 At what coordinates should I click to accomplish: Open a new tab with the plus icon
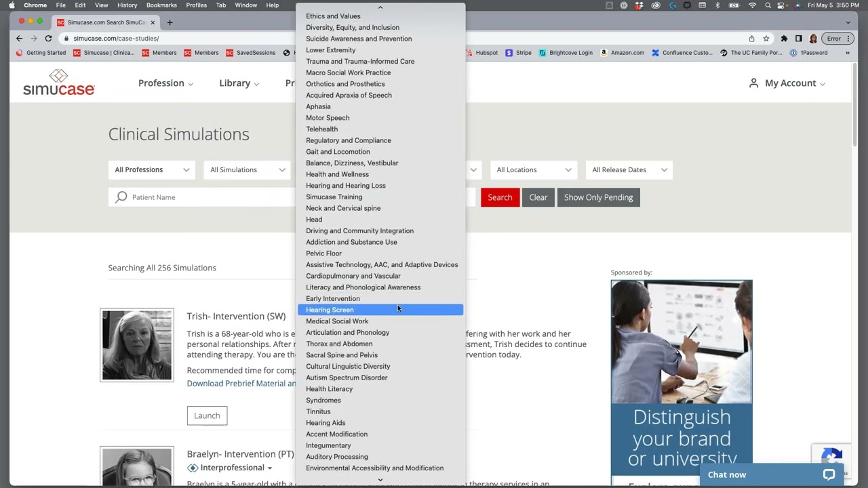coord(170,22)
